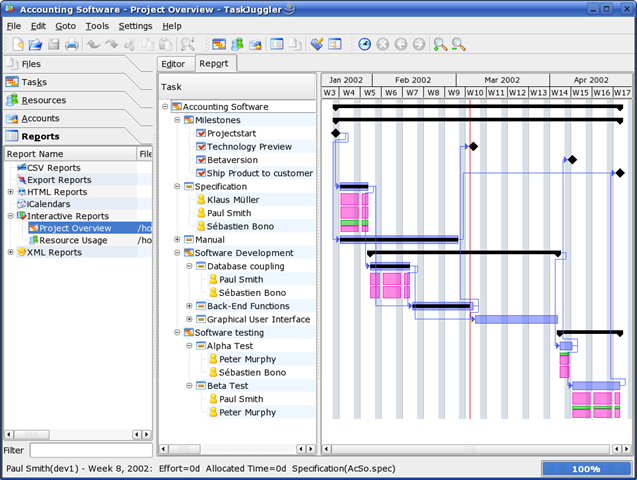Click the Undo arrow in toolbar
This screenshot has width=637, height=480.
tap(93, 44)
